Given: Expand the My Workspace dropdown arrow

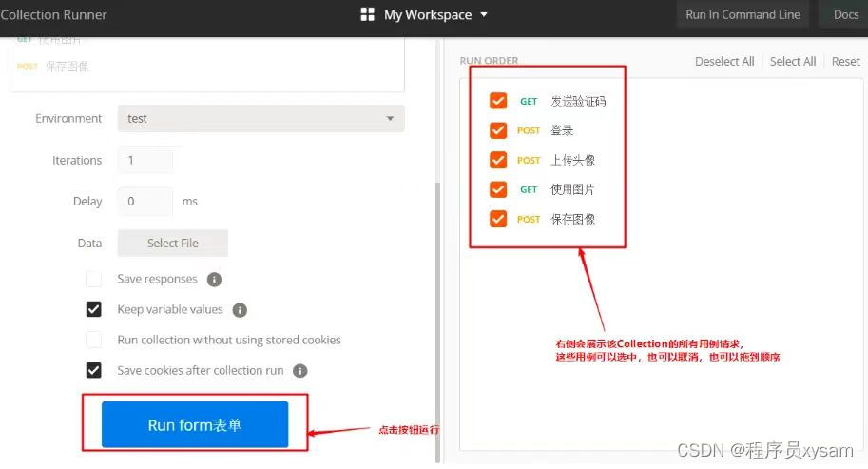Looking at the screenshot, I should (x=484, y=15).
